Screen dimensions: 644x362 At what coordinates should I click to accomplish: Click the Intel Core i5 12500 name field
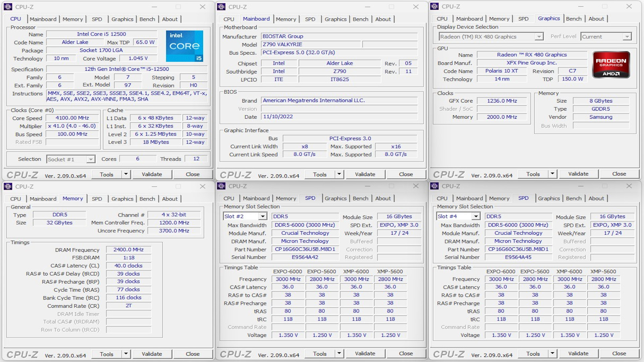pyautogui.click(x=101, y=34)
